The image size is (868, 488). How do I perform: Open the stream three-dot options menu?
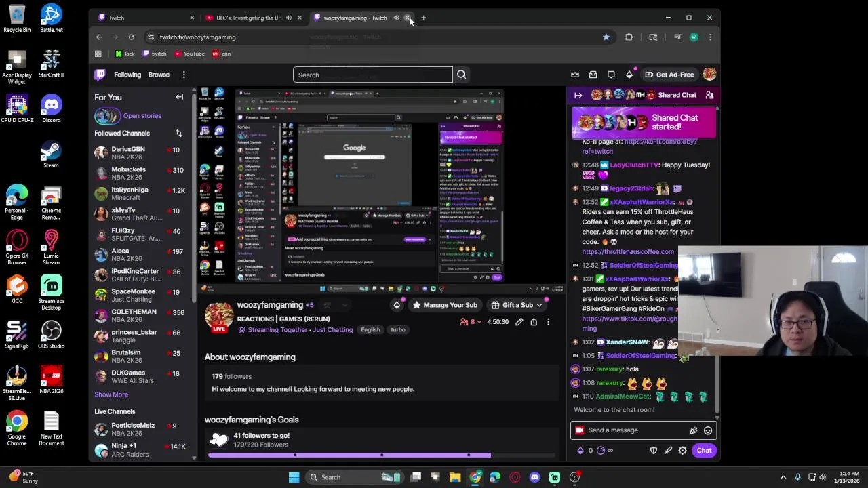(548, 322)
